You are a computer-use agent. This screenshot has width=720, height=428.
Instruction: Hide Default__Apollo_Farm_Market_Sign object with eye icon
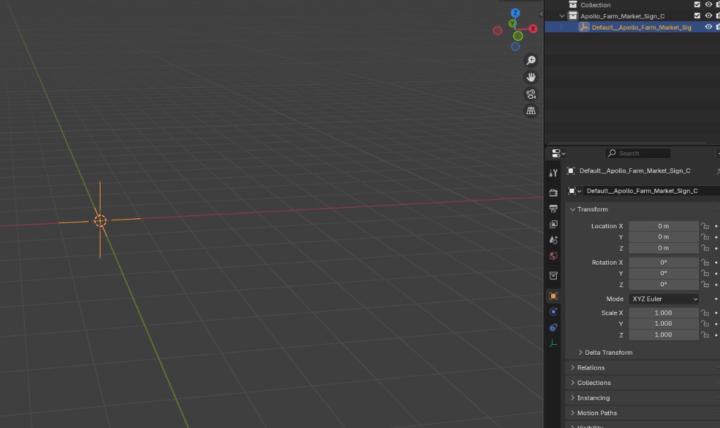pos(708,27)
